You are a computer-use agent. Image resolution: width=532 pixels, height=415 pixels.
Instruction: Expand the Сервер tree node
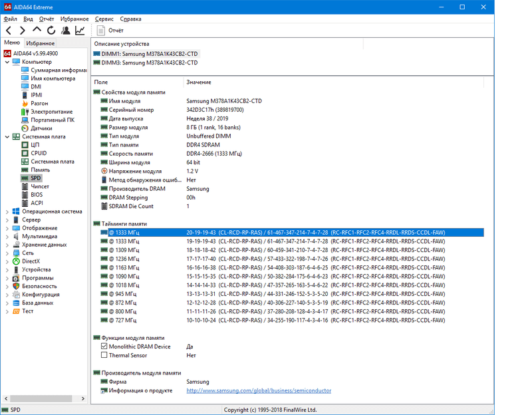pos(7,220)
